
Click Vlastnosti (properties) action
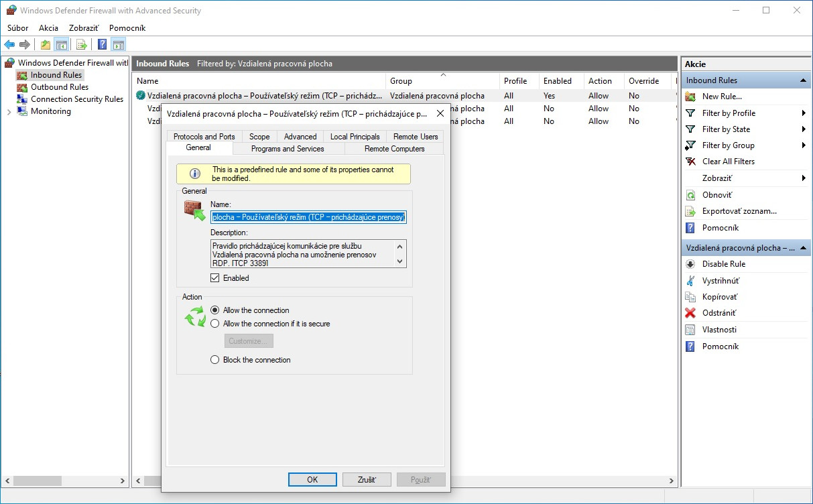pyautogui.click(x=719, y=330)
